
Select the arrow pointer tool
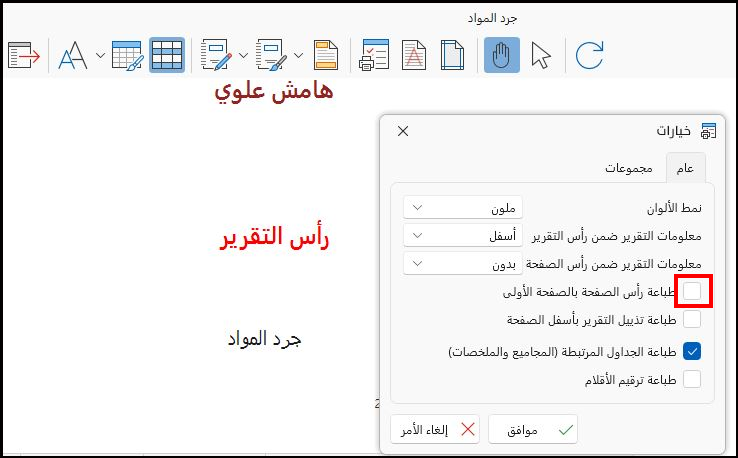tap(540, 55)
